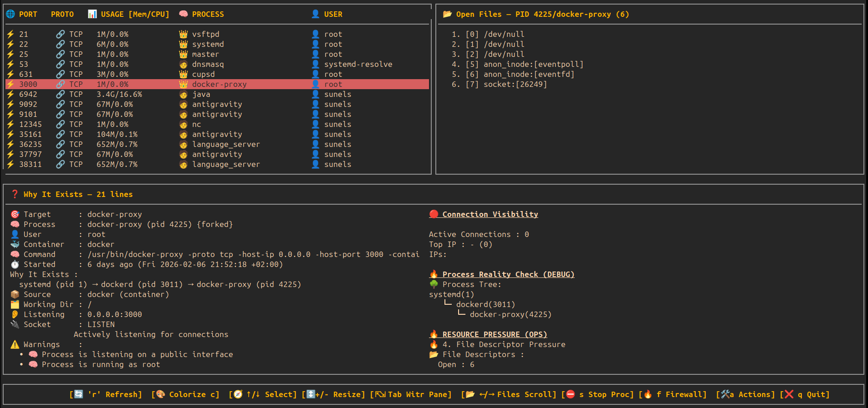
Task: Click the warning triangle icon beside Warnings
Action: (x=15, y=344)
